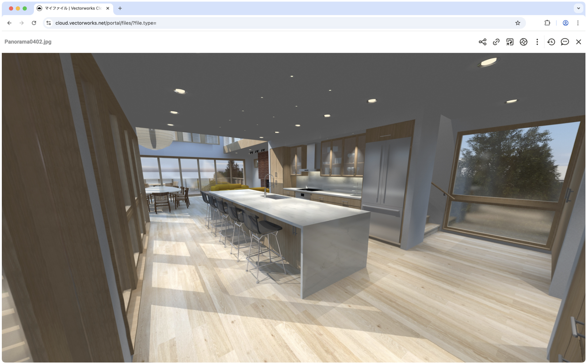Viewport: 588px width, 364px height.
Task: Open the Chrome profile avatar
Action: pos(565,23)
